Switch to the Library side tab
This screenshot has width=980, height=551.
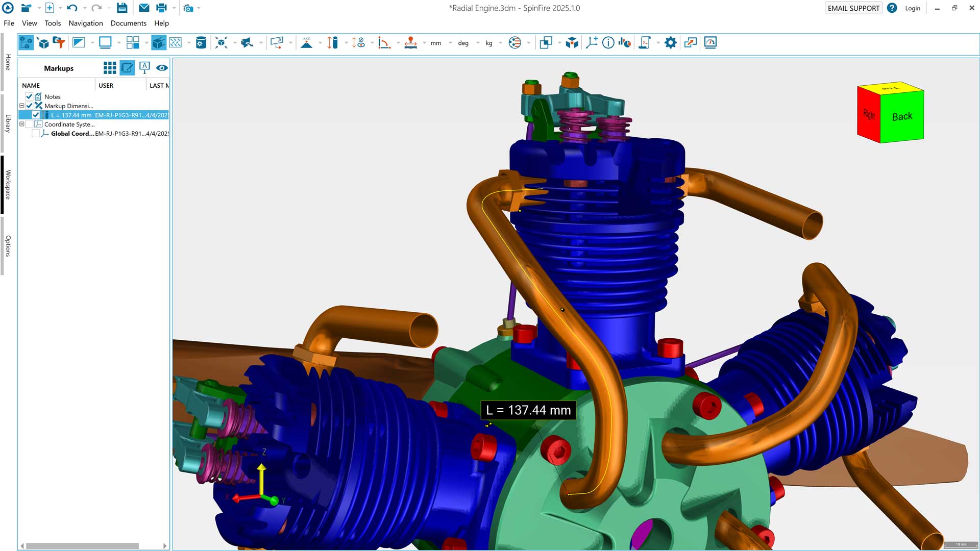[8, 123]
